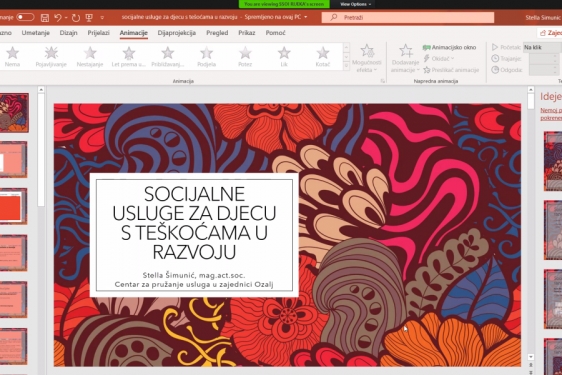Click thumbnail pane scroll up arrow
The image size is (562, 375).
point(41,90)
